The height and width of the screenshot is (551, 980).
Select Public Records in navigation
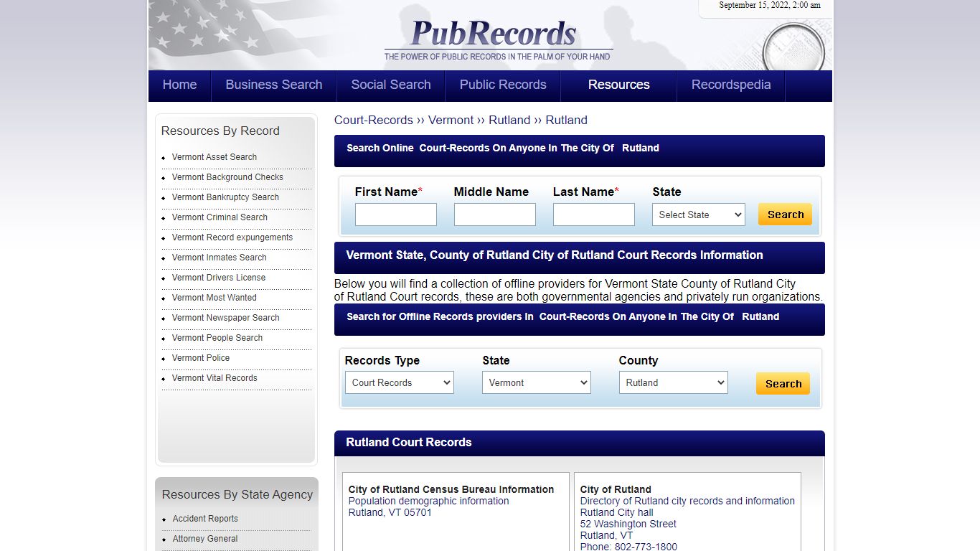click(503, 85)
